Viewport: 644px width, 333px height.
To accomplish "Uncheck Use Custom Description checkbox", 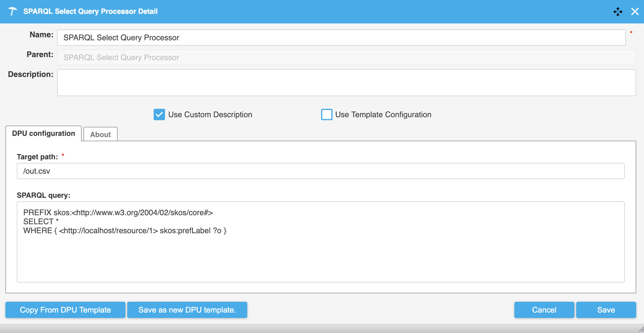I will click(x=159, y=115).
